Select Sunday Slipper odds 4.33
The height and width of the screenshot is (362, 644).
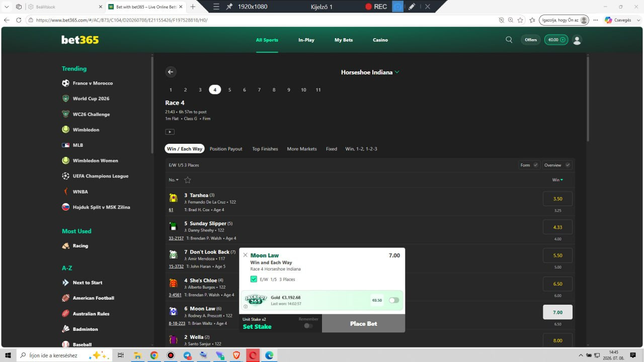click(557, 227)
